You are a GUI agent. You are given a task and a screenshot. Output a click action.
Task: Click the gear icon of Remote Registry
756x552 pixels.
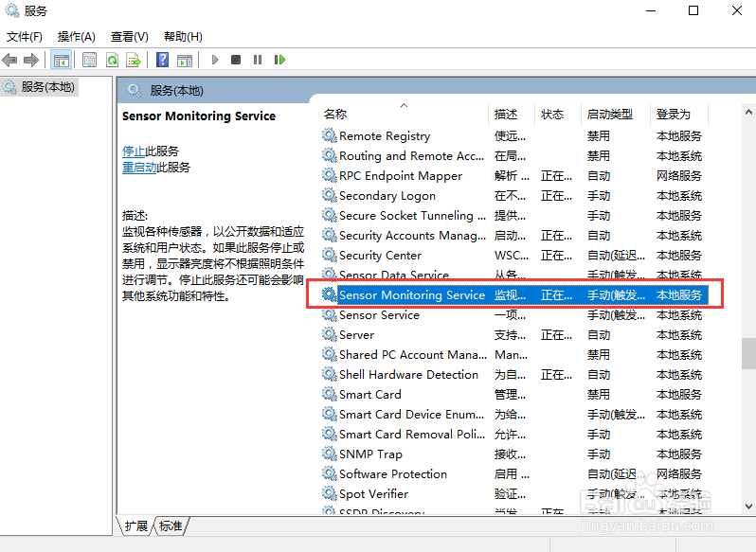point(330,135)
